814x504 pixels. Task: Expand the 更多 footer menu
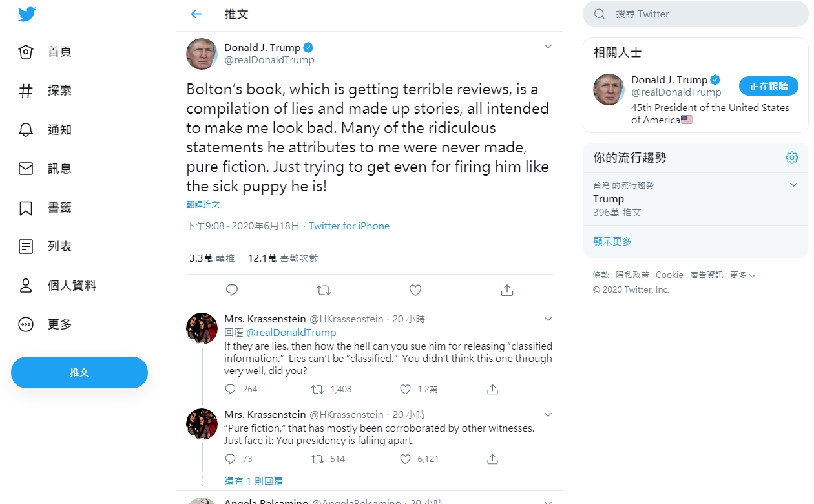pos(742,275)
